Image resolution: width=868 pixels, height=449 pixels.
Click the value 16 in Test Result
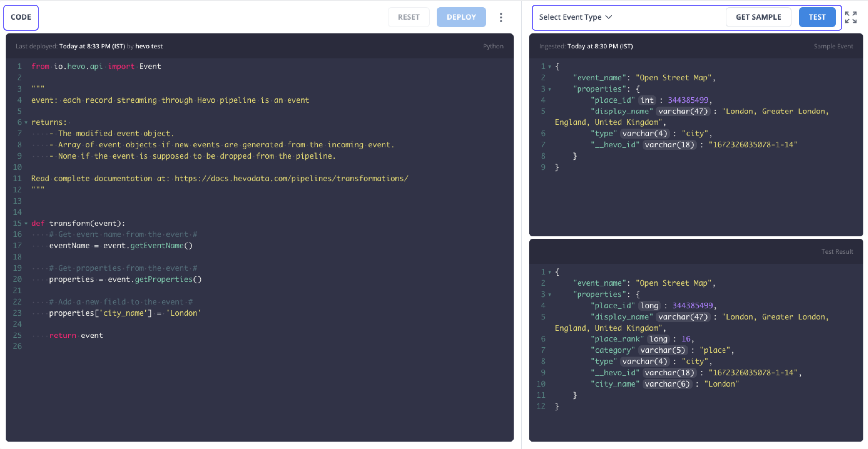tap(686, 339)
